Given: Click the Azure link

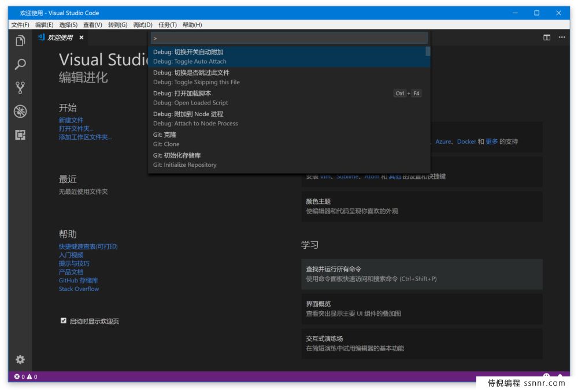Looking at the screenshot, I should coord(443,141).
